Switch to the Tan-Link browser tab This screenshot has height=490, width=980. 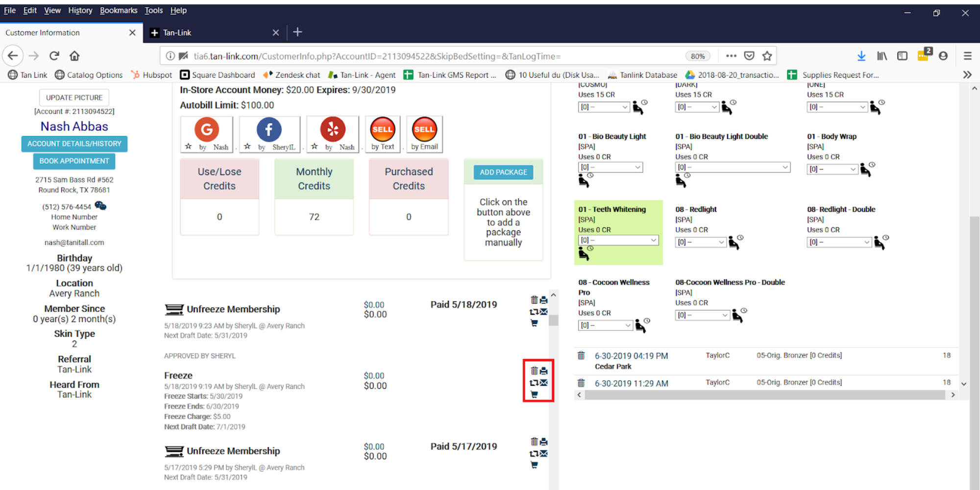[x=196, y=32]
